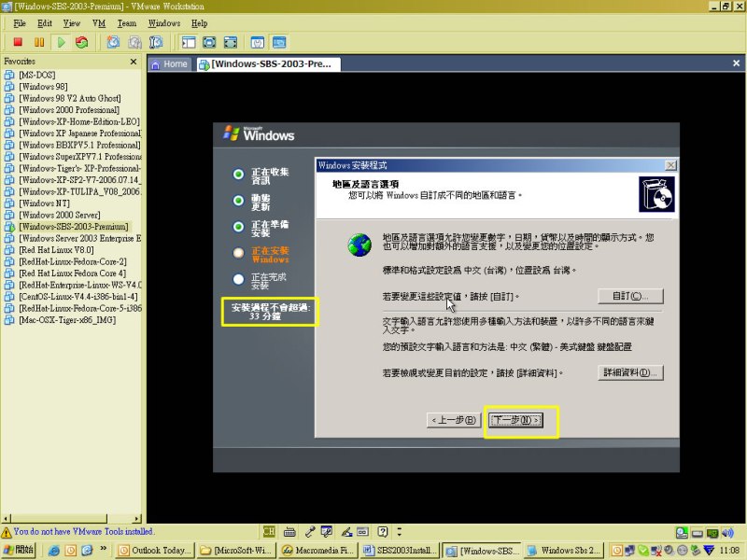
Task: Close the current VM tab with the X
Action: [x=736, y=63]
